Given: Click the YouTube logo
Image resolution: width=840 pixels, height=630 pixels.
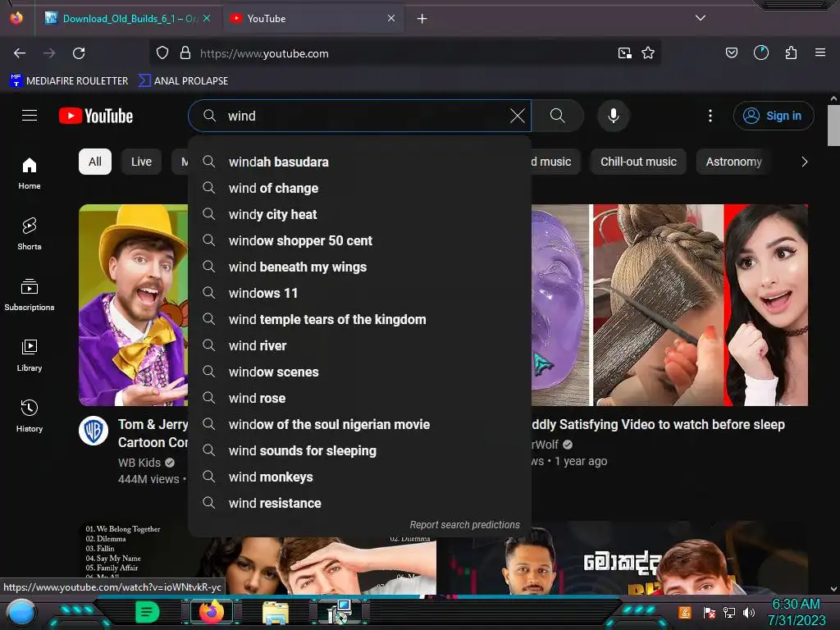Looking at the screenshot, I should click(96, 116).
